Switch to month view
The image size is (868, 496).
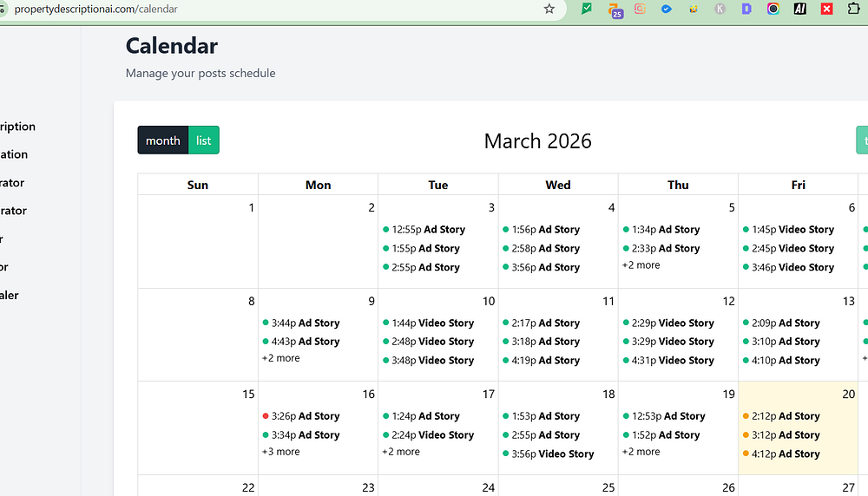(x=163, y=140)
